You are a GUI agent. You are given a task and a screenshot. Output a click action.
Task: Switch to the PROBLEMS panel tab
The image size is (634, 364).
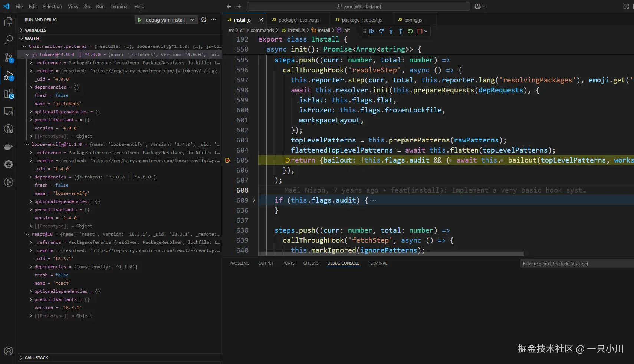click(239, 263)
